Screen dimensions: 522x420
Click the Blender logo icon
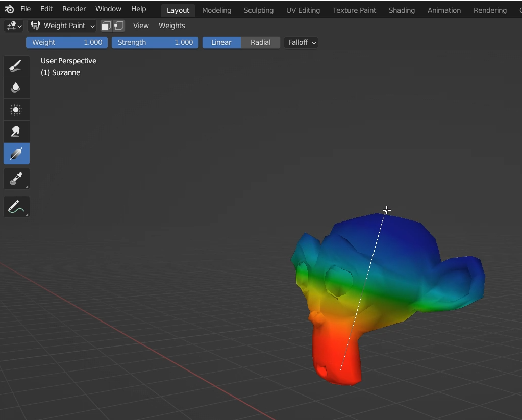click(x=9, y=9)
